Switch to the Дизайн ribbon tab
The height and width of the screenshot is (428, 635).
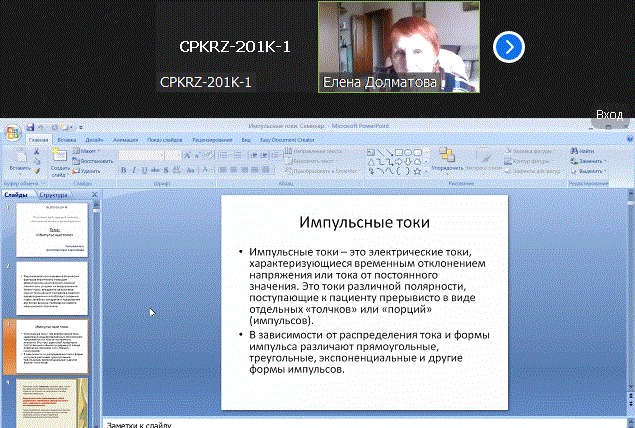pos(94,140)
